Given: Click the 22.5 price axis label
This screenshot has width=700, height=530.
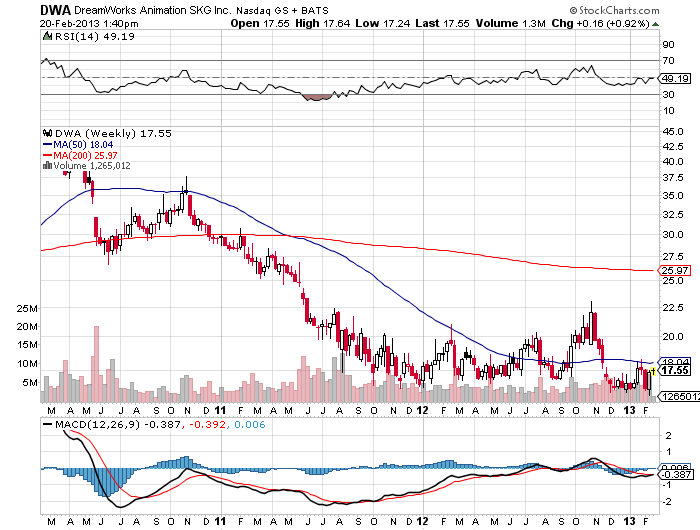Looking at the screenshot, I should click(x=673, y=308).
